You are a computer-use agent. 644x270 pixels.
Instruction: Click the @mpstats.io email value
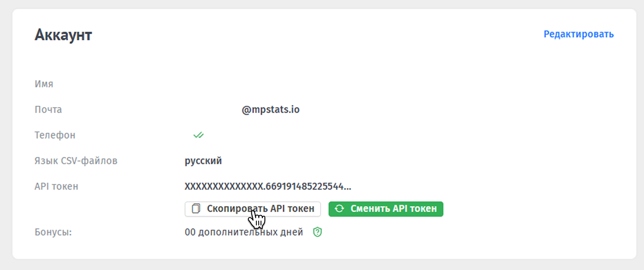[270, 110]
